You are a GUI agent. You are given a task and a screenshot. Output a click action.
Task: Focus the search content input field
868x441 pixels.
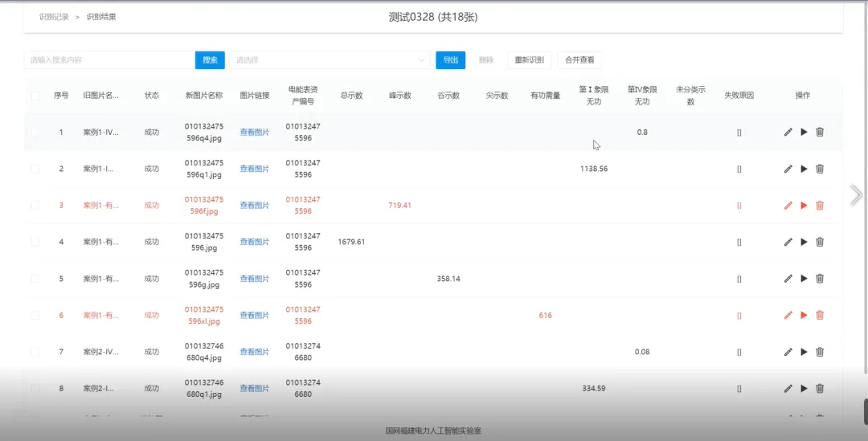tap(108, 60)
